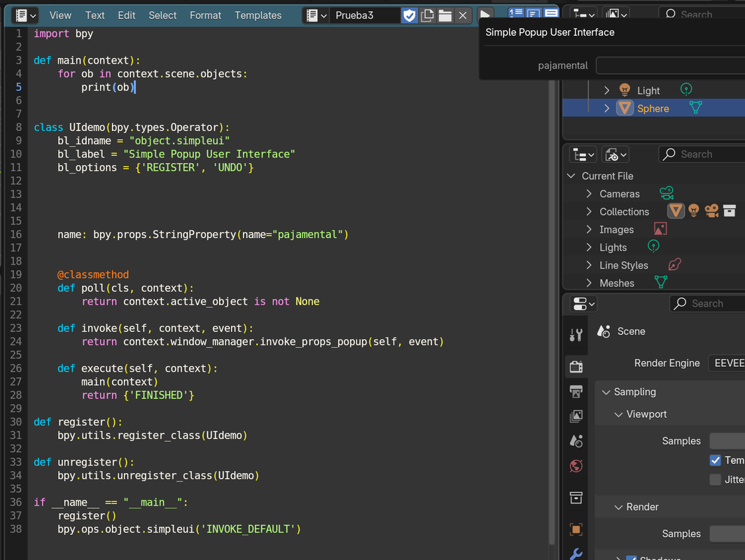Click the pajamental text input field
Viewport: 745px width, 560px height.
[x=670, y=66]
